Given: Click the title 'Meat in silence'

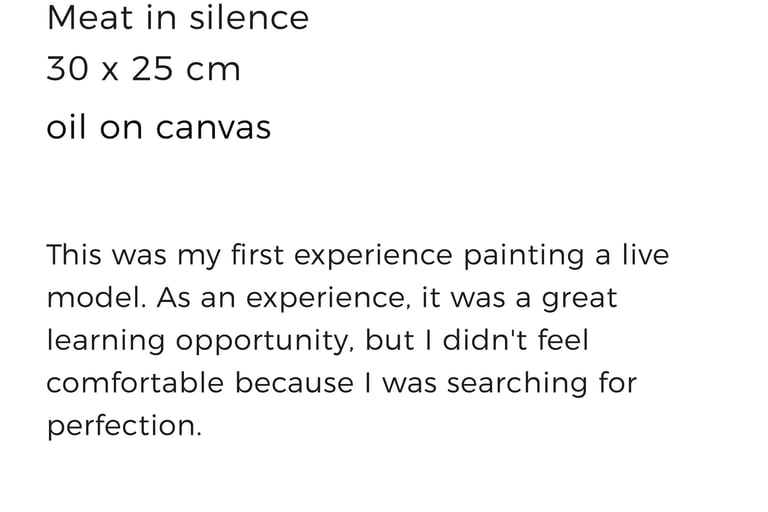Looking at the screenshot, I should (x=177, y=18).
